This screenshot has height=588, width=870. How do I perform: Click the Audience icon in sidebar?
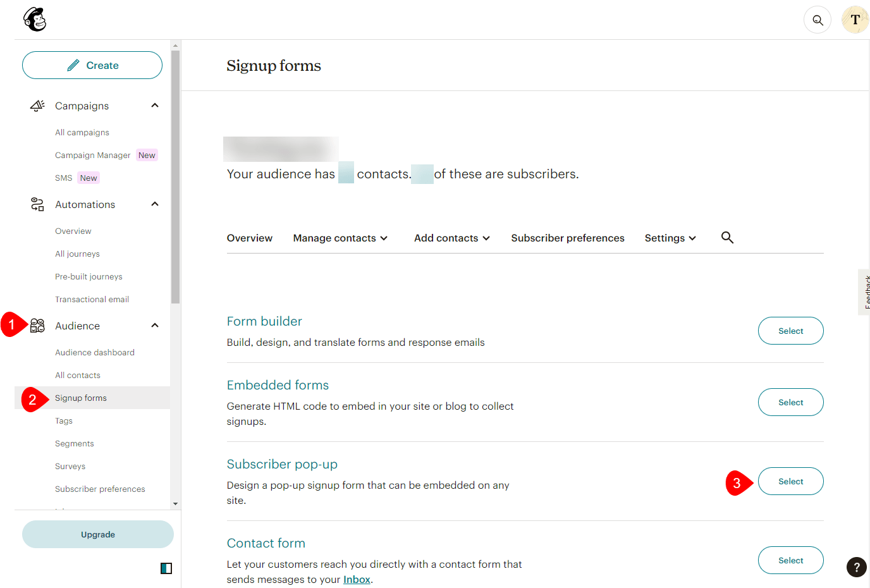coord(37,326)
